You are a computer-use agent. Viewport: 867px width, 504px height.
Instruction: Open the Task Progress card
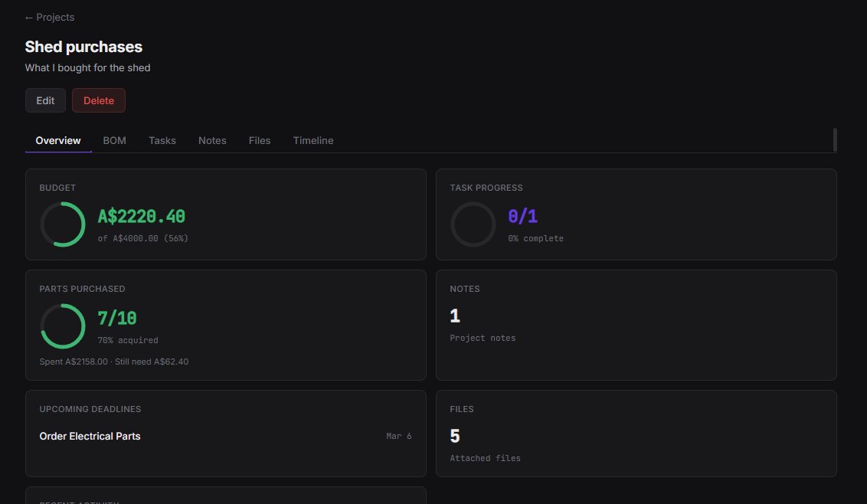click(636, 214)
